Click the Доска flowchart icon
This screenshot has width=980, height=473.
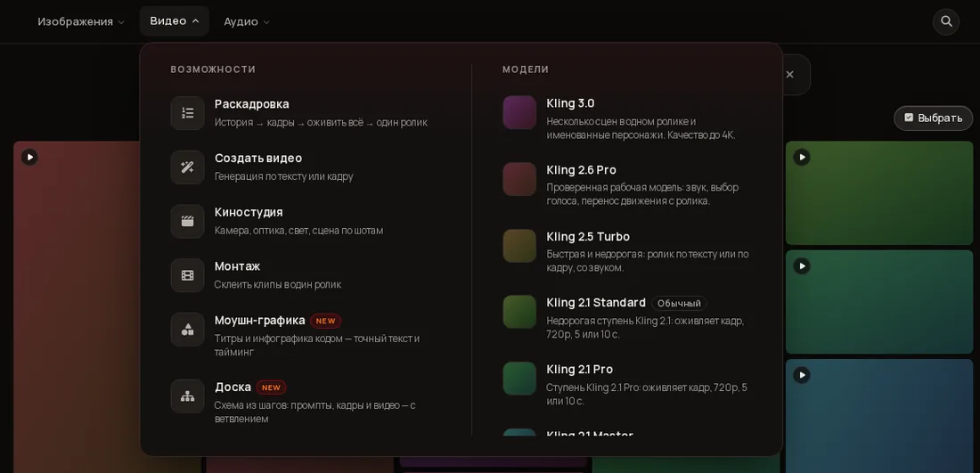[187, 396]
